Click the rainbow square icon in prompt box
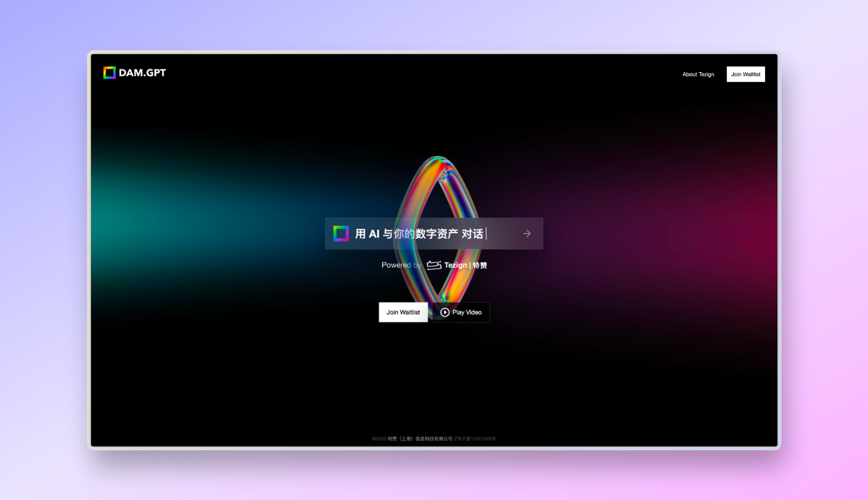This screenshot has height=500, width=868. coord(341,234)
